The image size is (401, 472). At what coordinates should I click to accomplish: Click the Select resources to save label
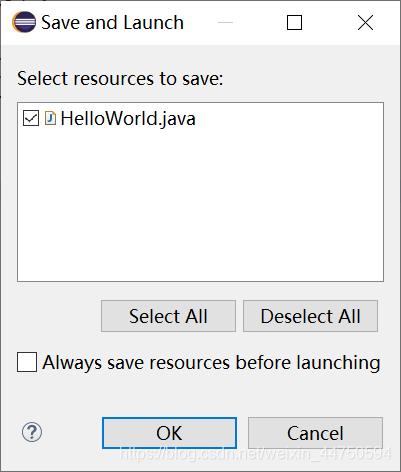120,79
